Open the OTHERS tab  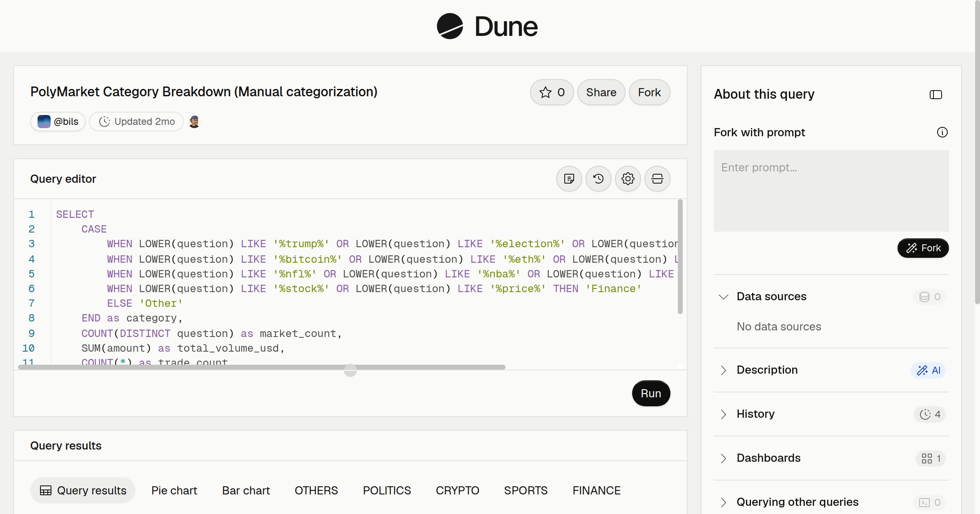(x=316, y=490)
